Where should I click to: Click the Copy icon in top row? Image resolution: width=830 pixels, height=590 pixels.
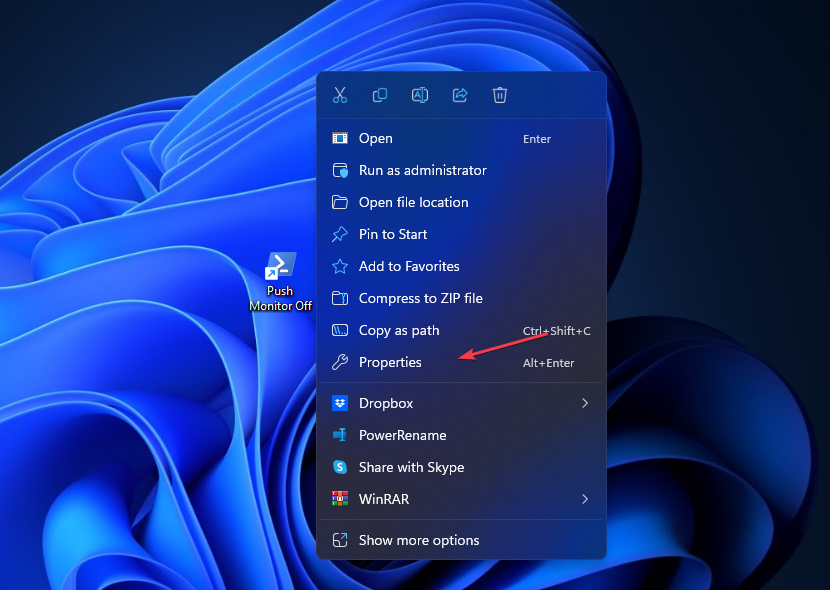click(x=380, y=95)
